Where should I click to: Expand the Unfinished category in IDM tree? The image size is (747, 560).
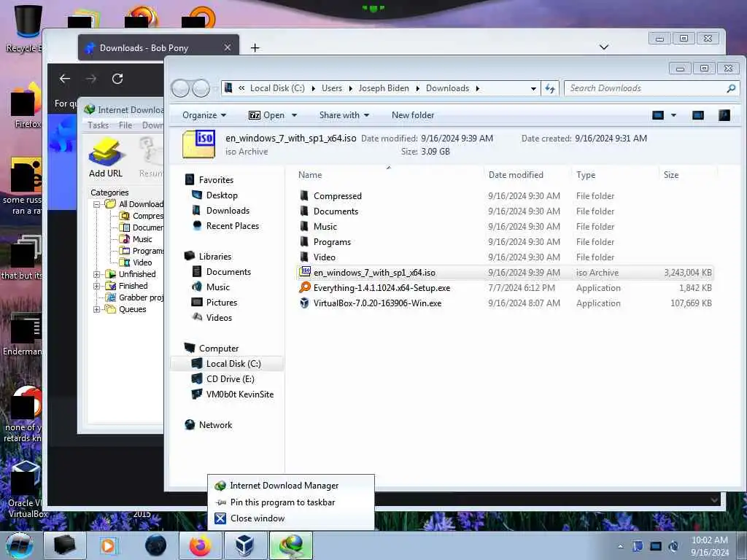97,274
